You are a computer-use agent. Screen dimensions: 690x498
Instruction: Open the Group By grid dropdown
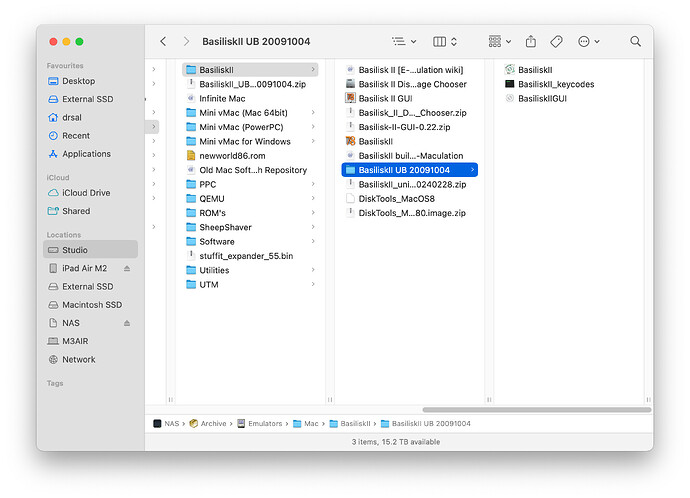pyautogui.click(x=499, y=41)
